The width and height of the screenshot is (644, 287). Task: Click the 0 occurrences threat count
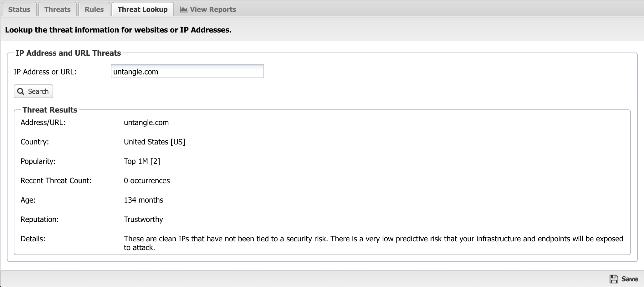click(x=147, y=181)
